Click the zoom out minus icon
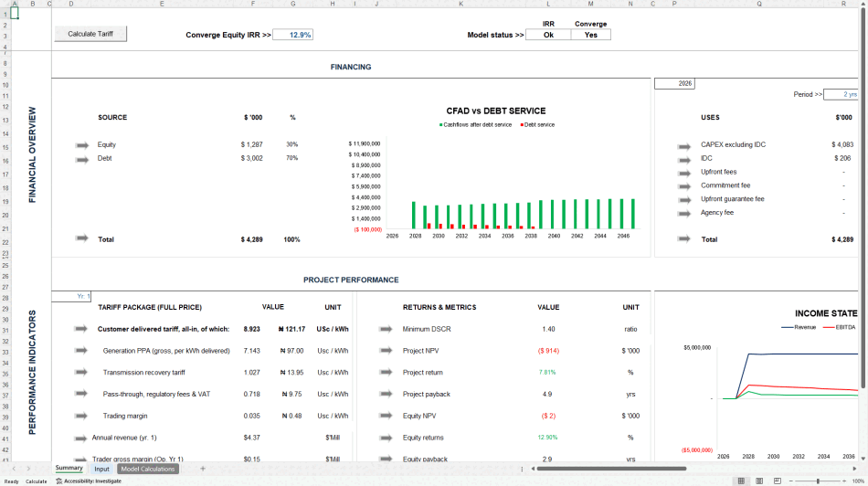868x486 pixels. (790, 481)
